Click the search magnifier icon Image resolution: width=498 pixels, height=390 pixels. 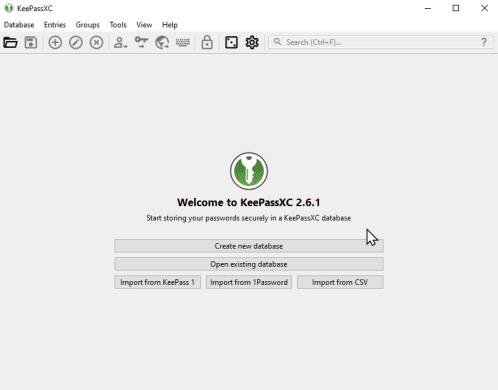coord(277,42)
